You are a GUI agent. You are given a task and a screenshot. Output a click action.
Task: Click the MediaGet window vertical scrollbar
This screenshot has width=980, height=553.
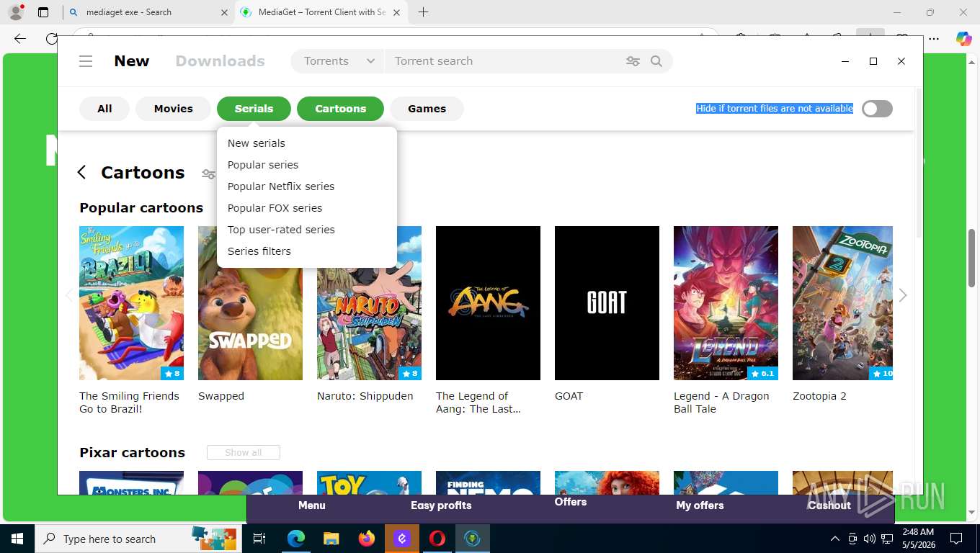919,162
